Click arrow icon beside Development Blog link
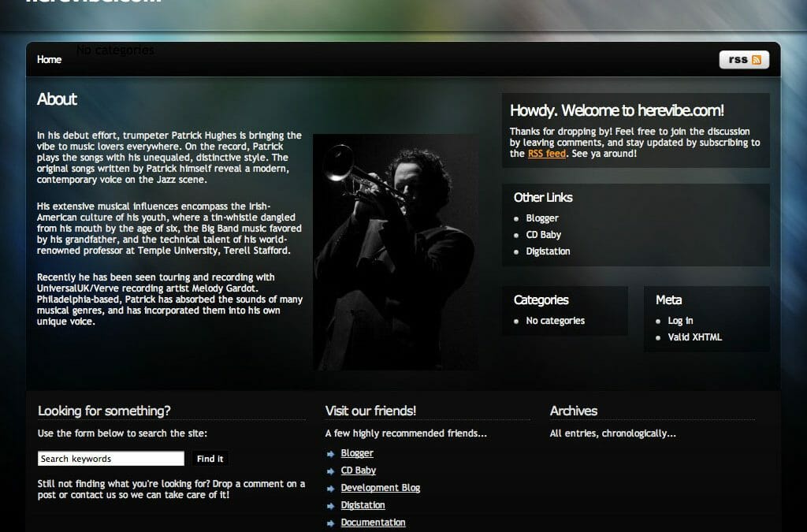The image size is (807, 532). (x=331, y=489)
